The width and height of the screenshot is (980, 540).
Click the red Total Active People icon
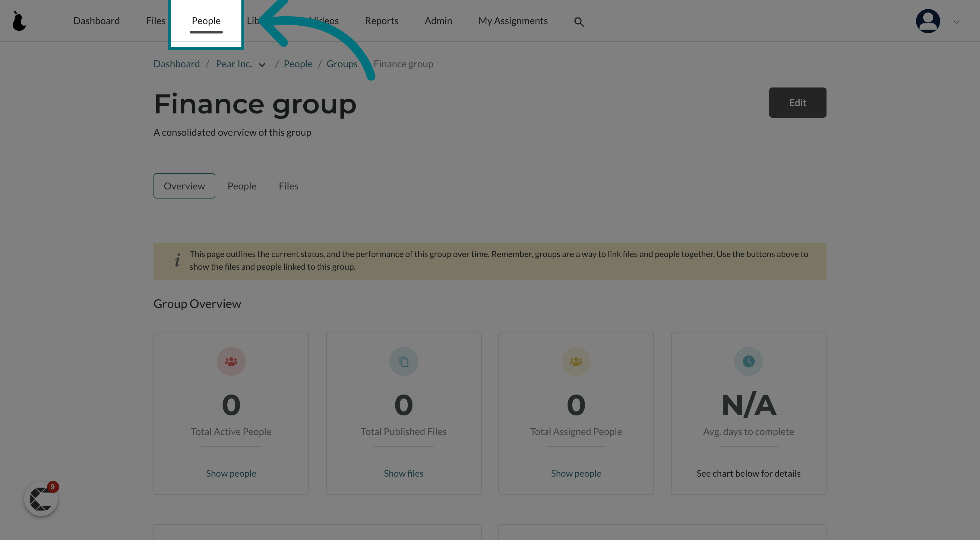coord(231,361)
